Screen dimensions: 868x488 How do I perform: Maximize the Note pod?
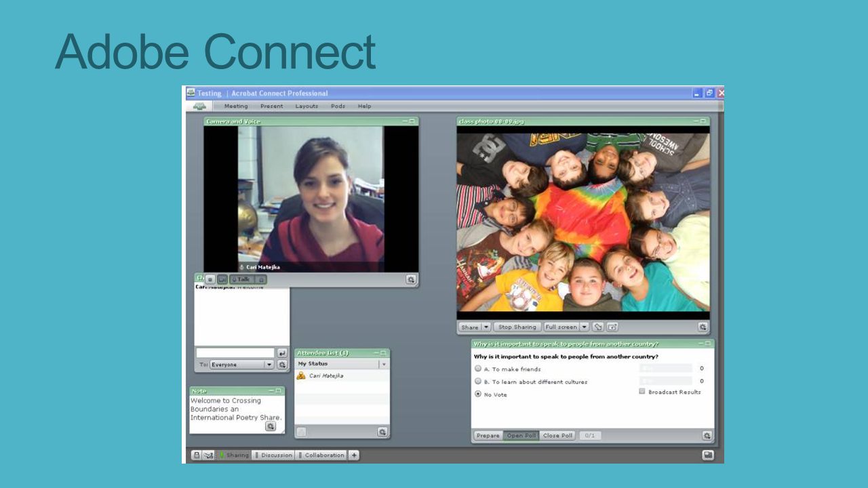point(278,391)
